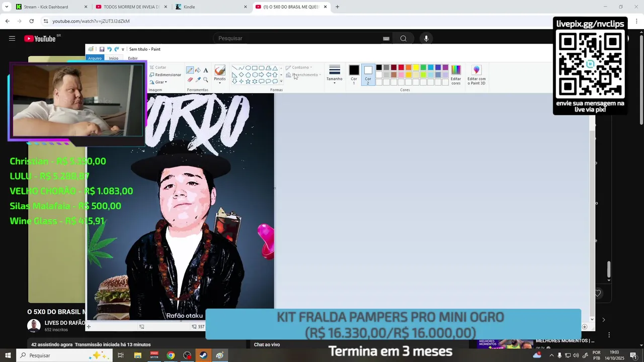Open the MELHORES MOMENTOS video thumbnail

pyautogui.click(x=506, y=344)
